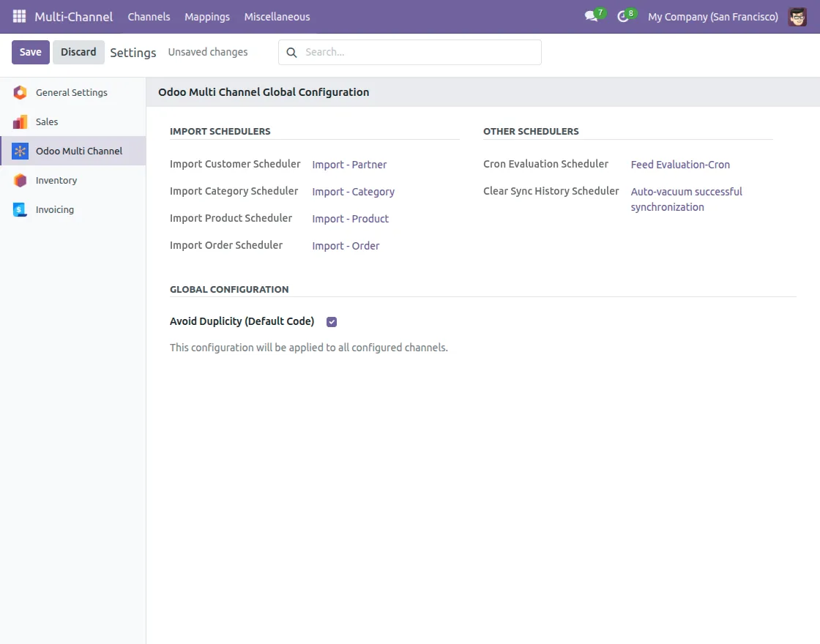This screenshot has width=820, height=644.
Task: Open Sales settings from the sidebar
Action: (x=47, y=121)
